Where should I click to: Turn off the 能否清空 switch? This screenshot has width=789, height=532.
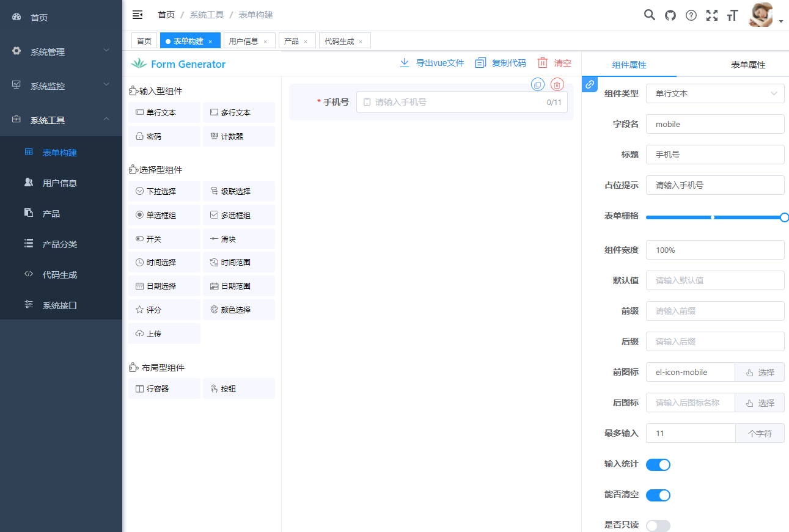658,495
